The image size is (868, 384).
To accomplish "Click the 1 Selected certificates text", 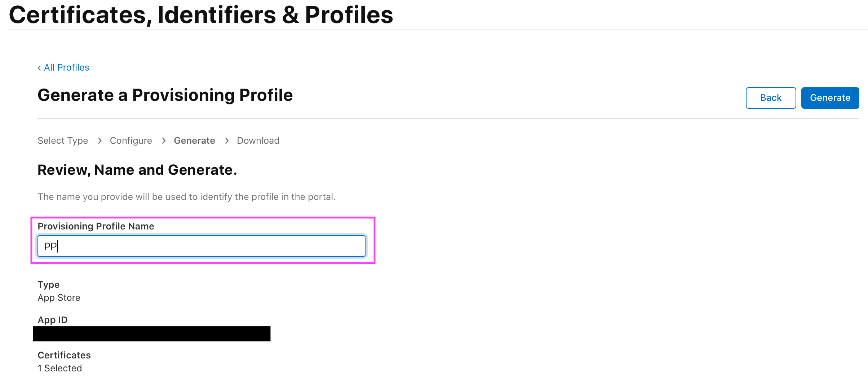I will [60, 369].
